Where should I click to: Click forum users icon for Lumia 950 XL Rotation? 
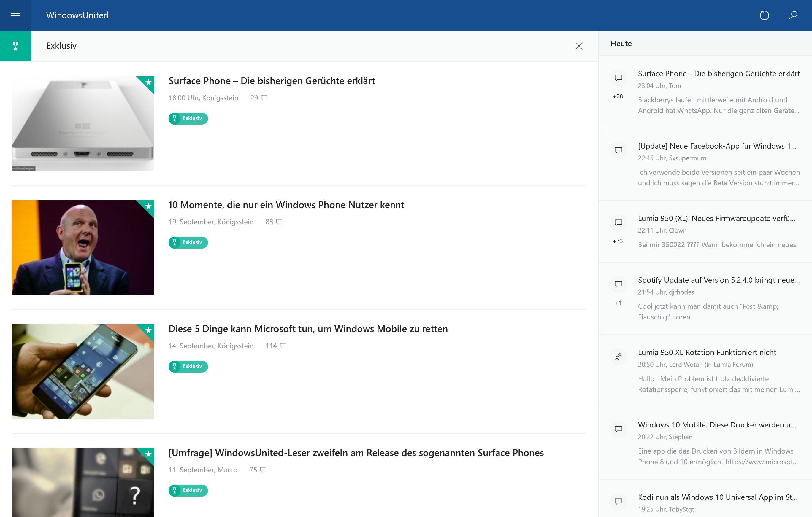pyautogui.click(x=618, y=357)
